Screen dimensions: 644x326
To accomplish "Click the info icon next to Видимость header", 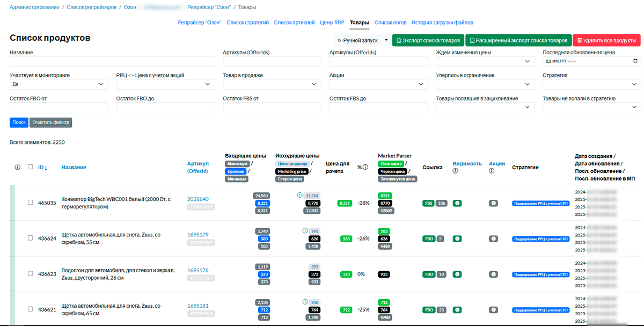I will 455,171.
